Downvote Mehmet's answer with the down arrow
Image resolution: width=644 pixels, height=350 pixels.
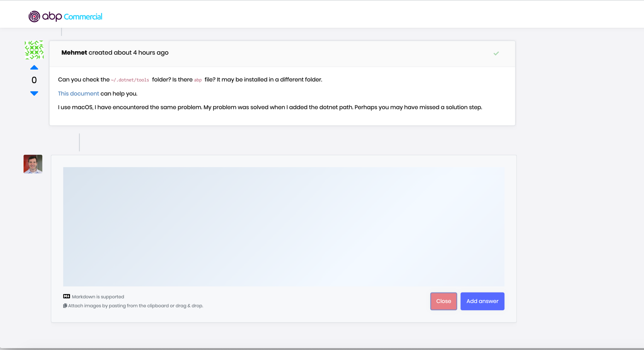point(34,93)
